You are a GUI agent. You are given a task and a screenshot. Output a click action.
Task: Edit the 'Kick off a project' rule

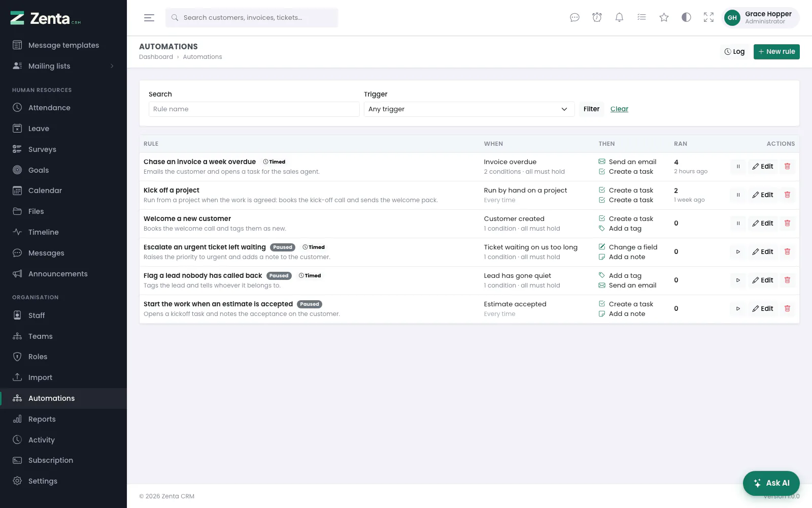point(763,195)
